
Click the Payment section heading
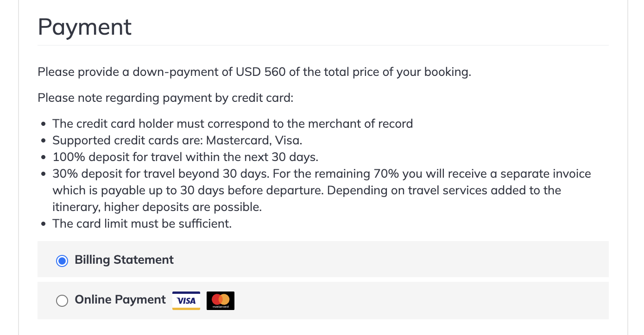(85, 27)
